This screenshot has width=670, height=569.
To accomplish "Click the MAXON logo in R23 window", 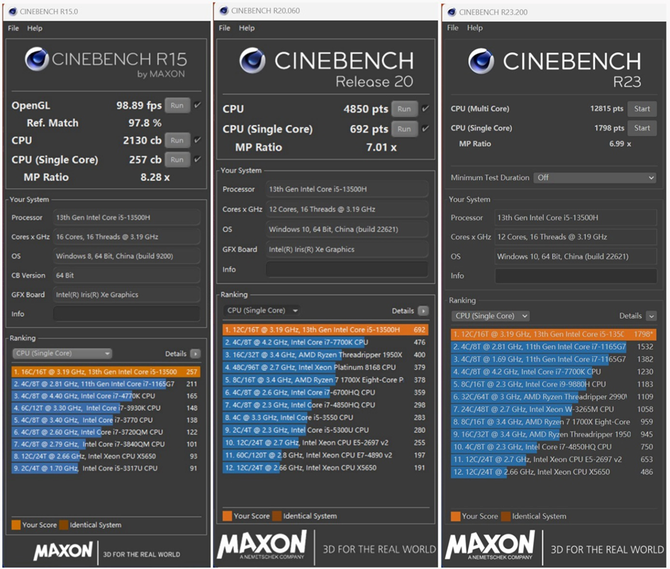I will pos(490,545).
